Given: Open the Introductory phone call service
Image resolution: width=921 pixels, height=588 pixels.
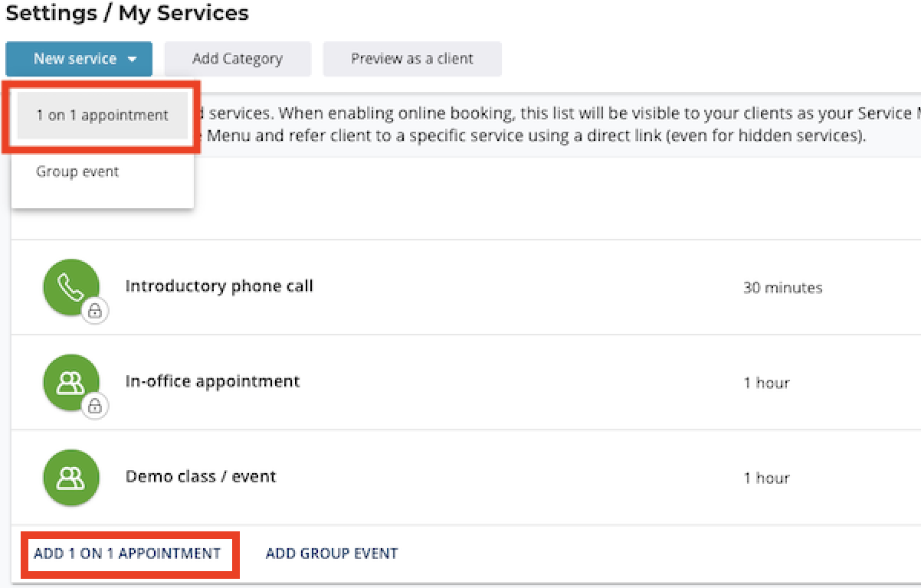Looking at the screenshot, I should point(219,286).
